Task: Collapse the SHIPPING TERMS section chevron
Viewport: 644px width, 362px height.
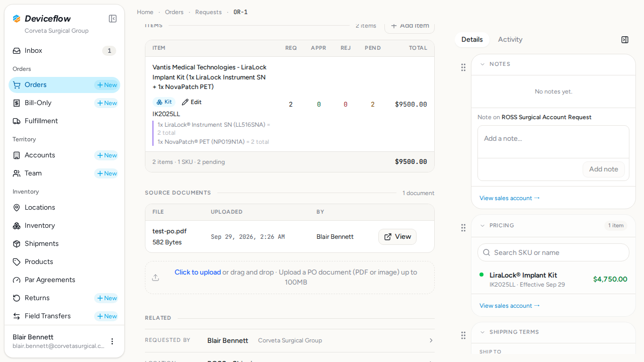Action: 482,332
